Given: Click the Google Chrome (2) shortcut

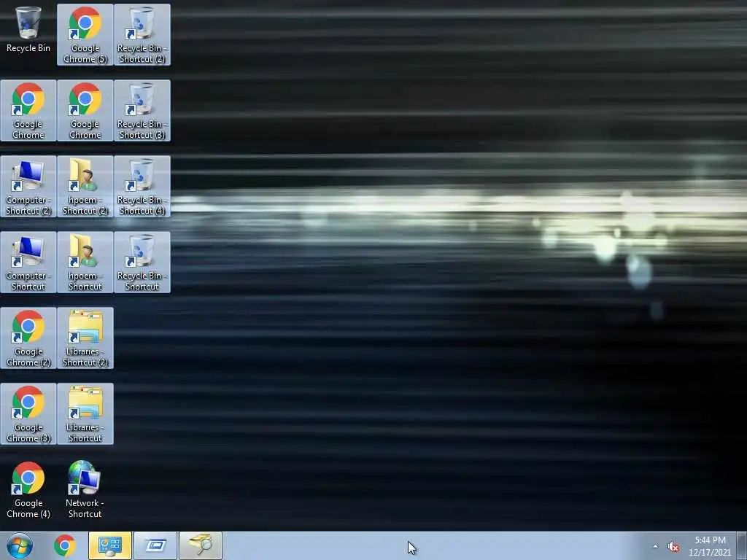Looking at the screenshot, I should 28,338.
